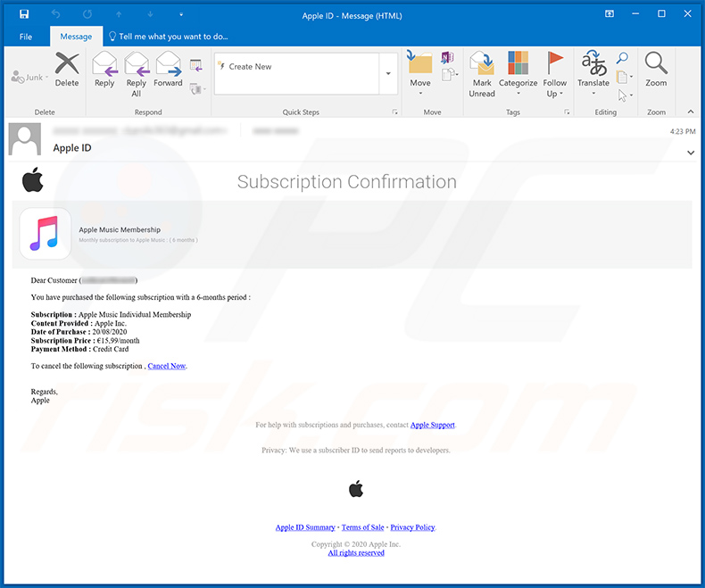
Task: Open the Move actions dropdown icon
Action: point(450,74)
